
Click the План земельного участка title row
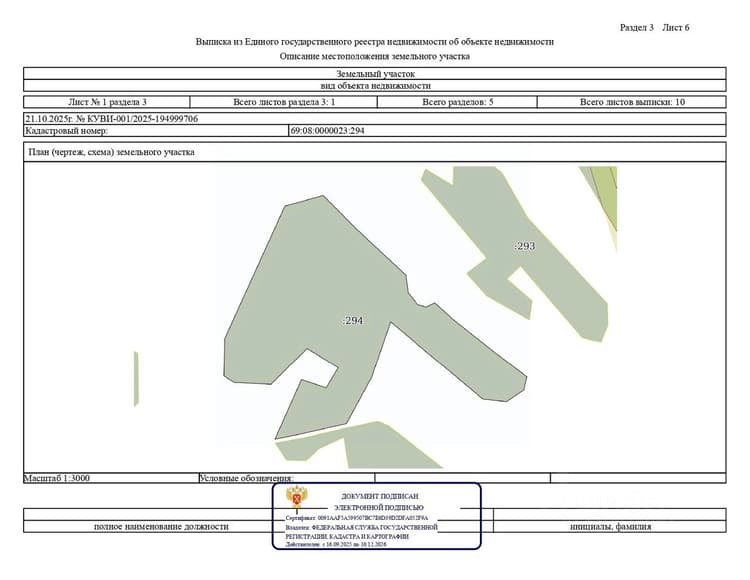375,152
